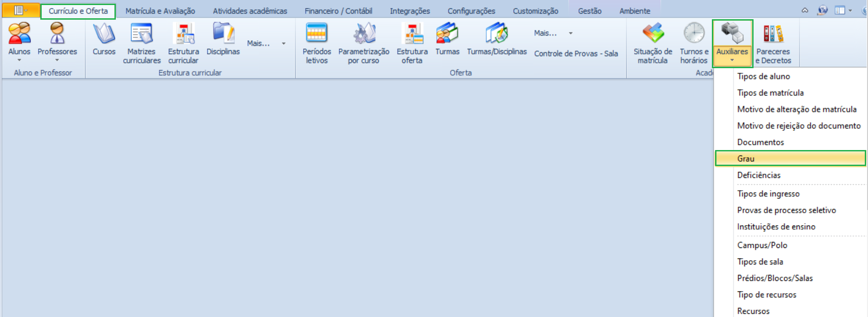Expand the Auxiliares dropdown arrow
The image size is (868, 317).
click(x=732, y=60)
